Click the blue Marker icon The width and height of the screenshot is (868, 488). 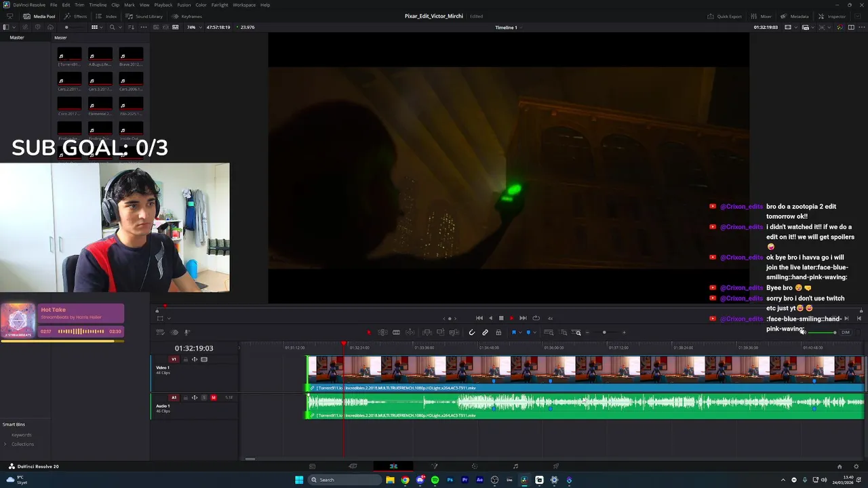[528, 332]
